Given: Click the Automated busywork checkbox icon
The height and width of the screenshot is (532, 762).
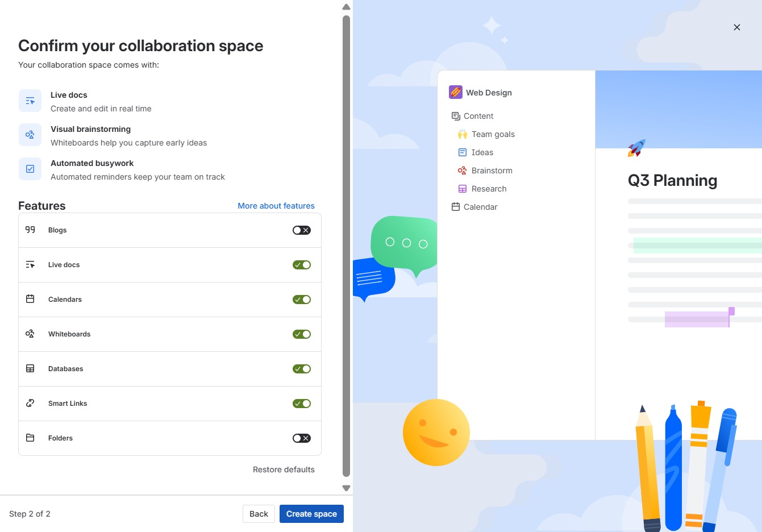Looking at the screenshot, I should [30, 169].
